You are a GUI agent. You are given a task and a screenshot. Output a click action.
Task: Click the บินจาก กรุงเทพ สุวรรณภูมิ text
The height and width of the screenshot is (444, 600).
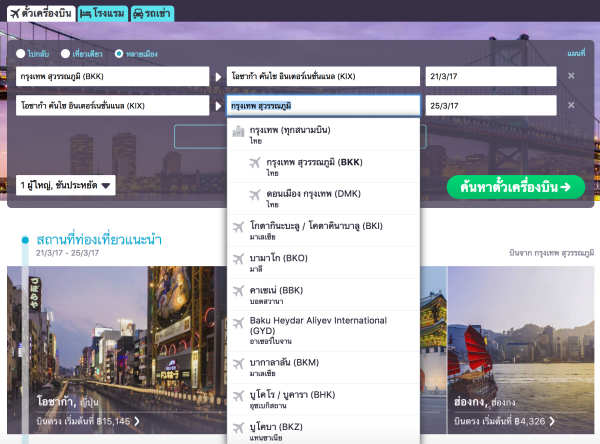tap(551, 253)
